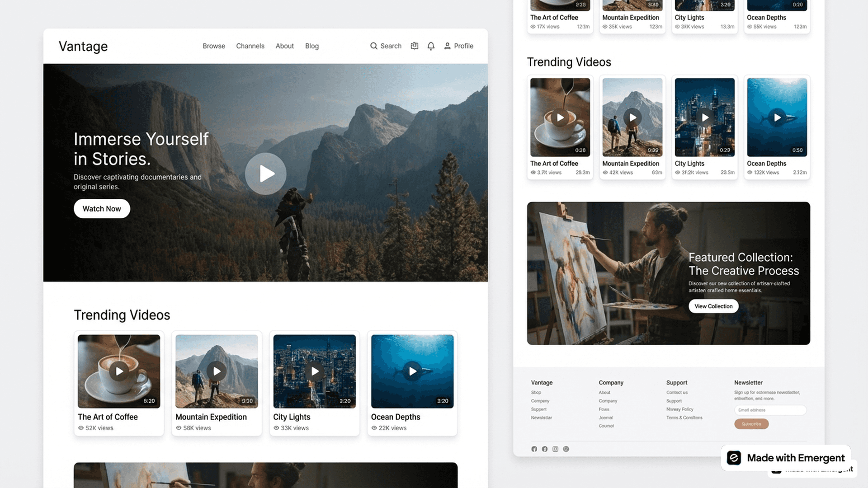Open the Facebook icon in the footer
The image size is (868, 488).
534,449
